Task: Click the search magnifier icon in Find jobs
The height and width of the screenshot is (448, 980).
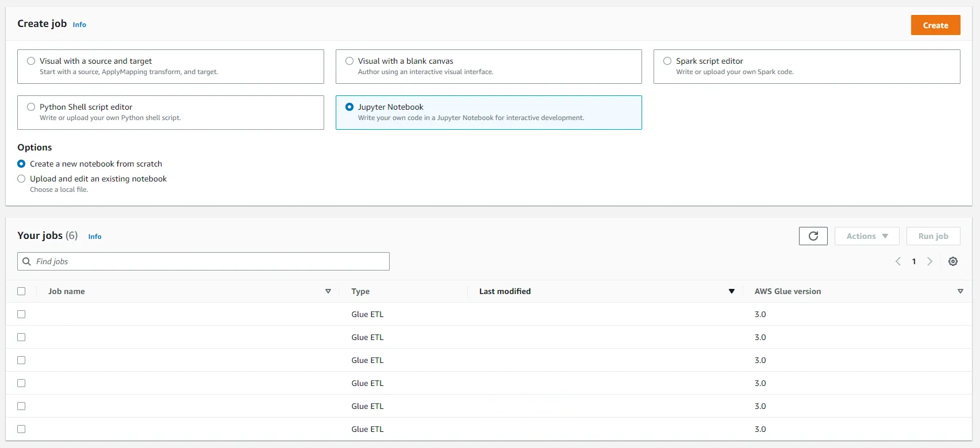Action: click(26, 261)
